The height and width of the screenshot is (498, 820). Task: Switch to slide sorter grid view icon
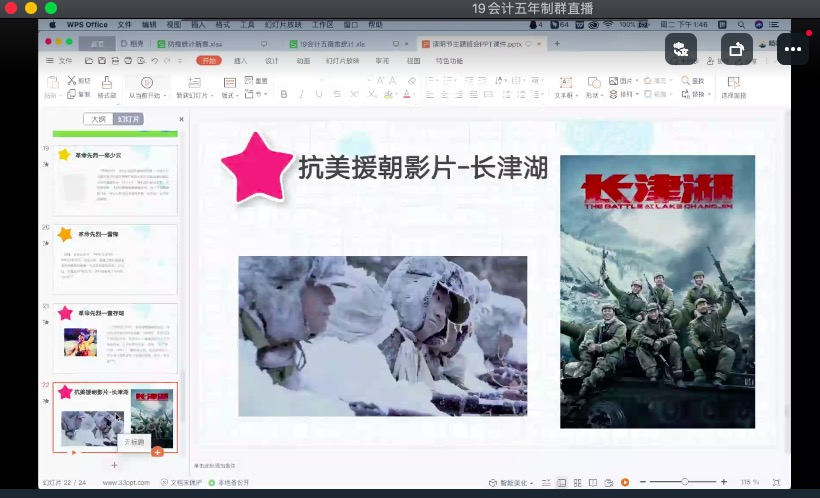577,482
